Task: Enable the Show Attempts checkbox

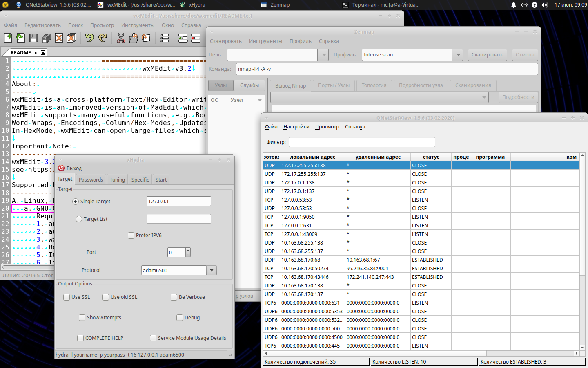Action: click(x=82, y=318)
